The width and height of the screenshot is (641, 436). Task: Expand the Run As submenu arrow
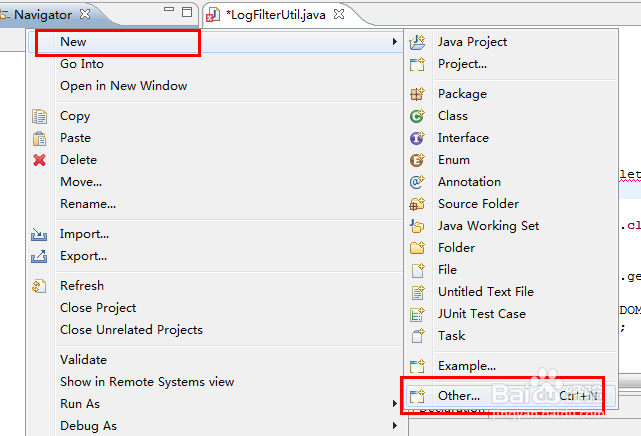click(396, 404)
